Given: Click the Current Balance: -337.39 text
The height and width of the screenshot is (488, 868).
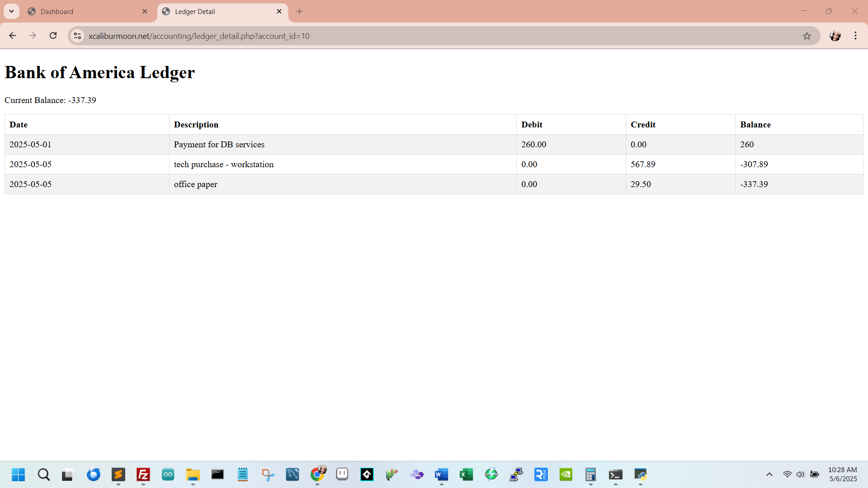Looking at the screenshot, I should [x=50, y=100].
